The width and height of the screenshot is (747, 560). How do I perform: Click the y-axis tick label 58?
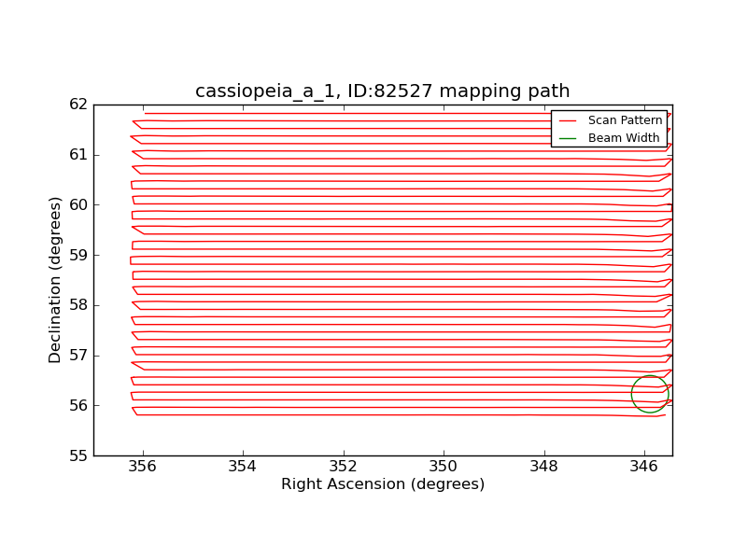(78, 305)
